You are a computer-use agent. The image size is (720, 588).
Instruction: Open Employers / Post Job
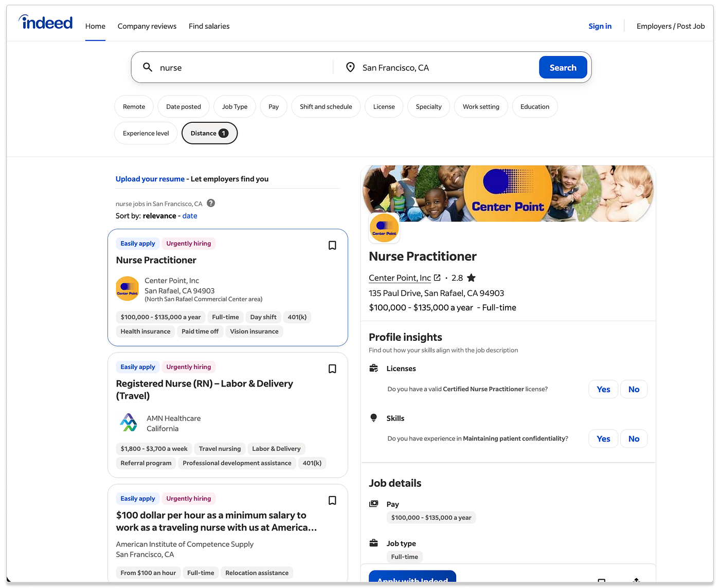click(x=671, y=26)
